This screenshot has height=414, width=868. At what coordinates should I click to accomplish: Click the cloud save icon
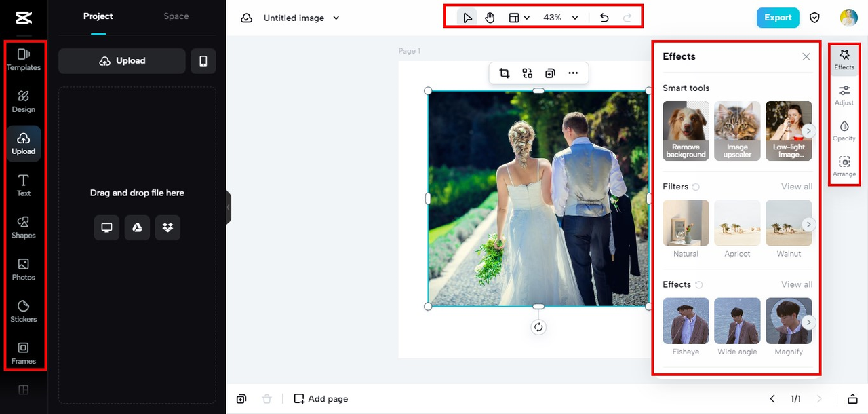[247, 18]
